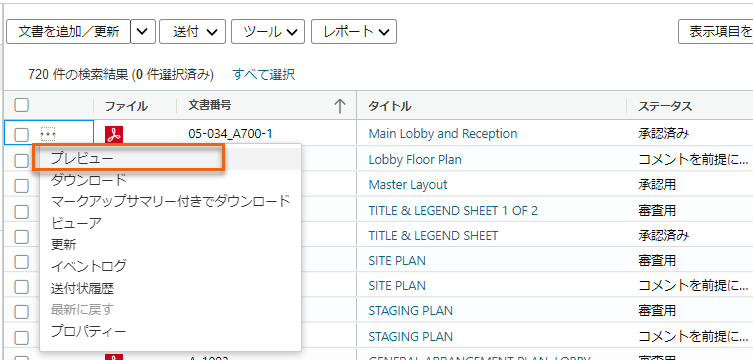
Task: Sort by the 文書番号 column header
Action: pyautogui.click(x=210, y=105)
